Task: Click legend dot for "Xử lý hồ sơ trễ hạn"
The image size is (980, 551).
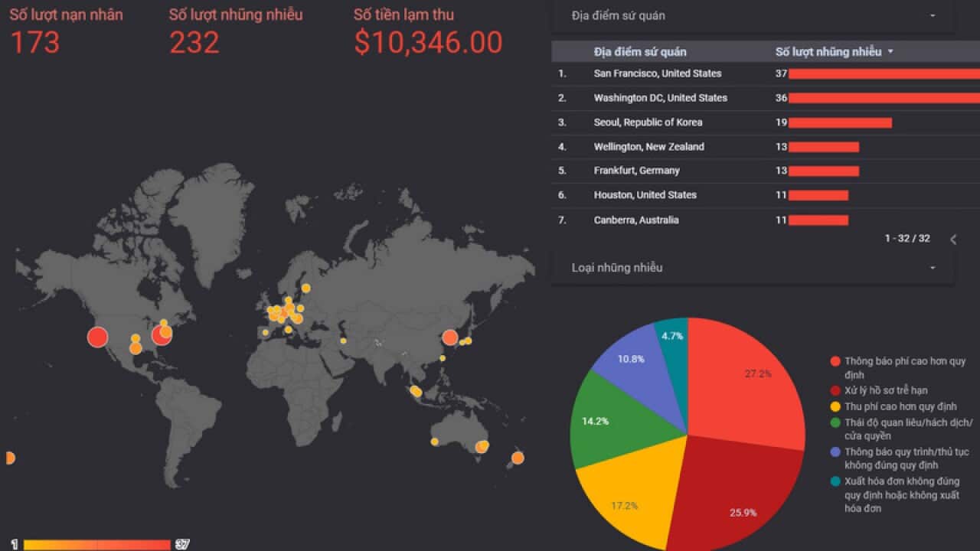Action: point(835,390)
